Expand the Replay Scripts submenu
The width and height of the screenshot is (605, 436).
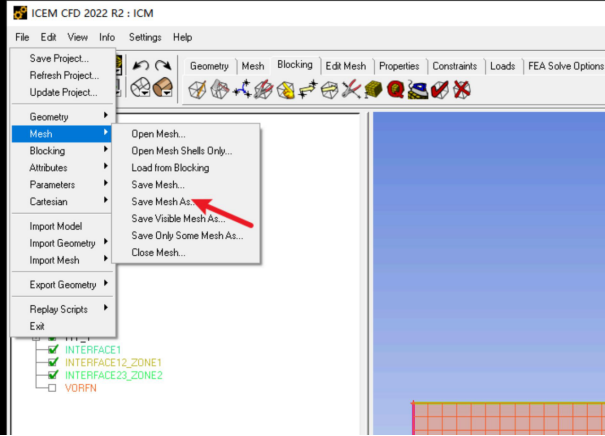click(x=63, y=309)
